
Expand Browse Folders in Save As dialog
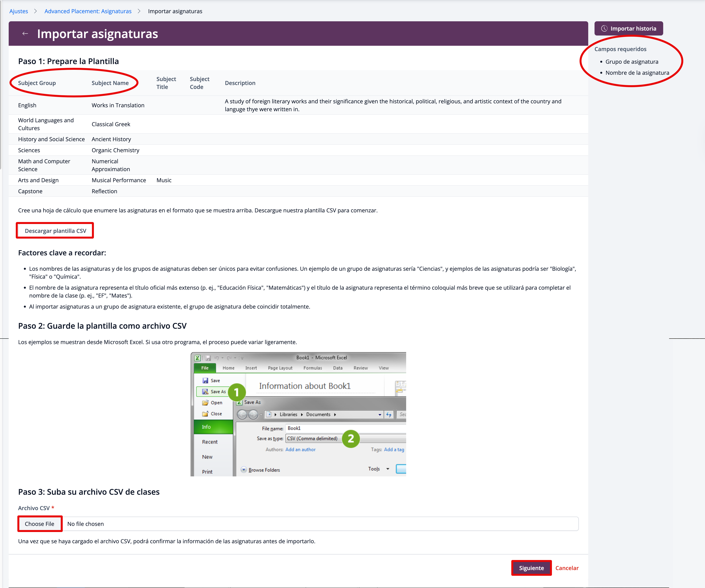(244, 469)
